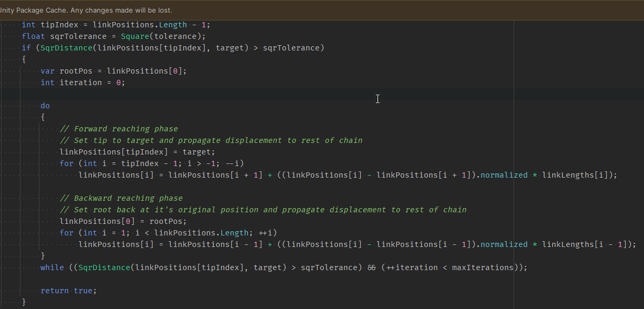Click "normalized" in the forward loop assignment
The height and width of the screenshot is (309, 644).
pos(504,175)
